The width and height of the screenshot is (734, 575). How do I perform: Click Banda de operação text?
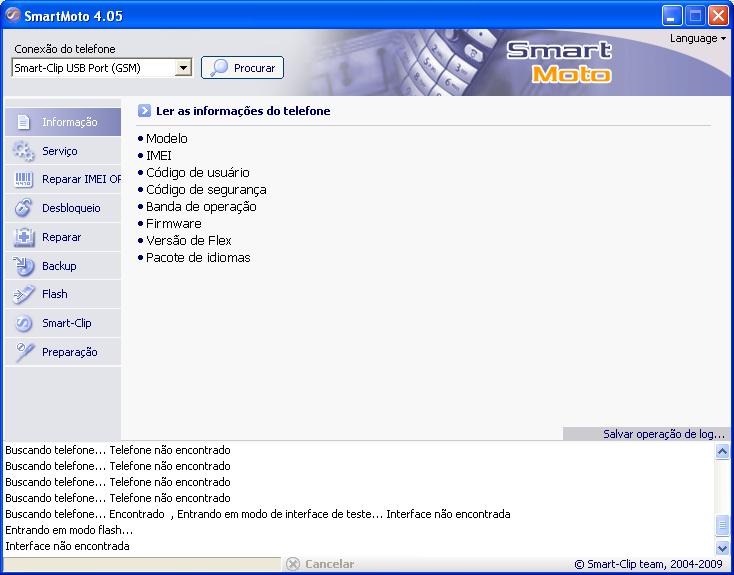tap(201, 206)
